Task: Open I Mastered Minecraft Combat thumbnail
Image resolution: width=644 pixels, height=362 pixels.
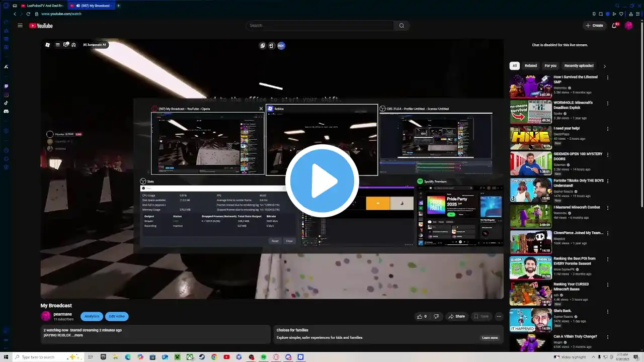Action: 531,216
